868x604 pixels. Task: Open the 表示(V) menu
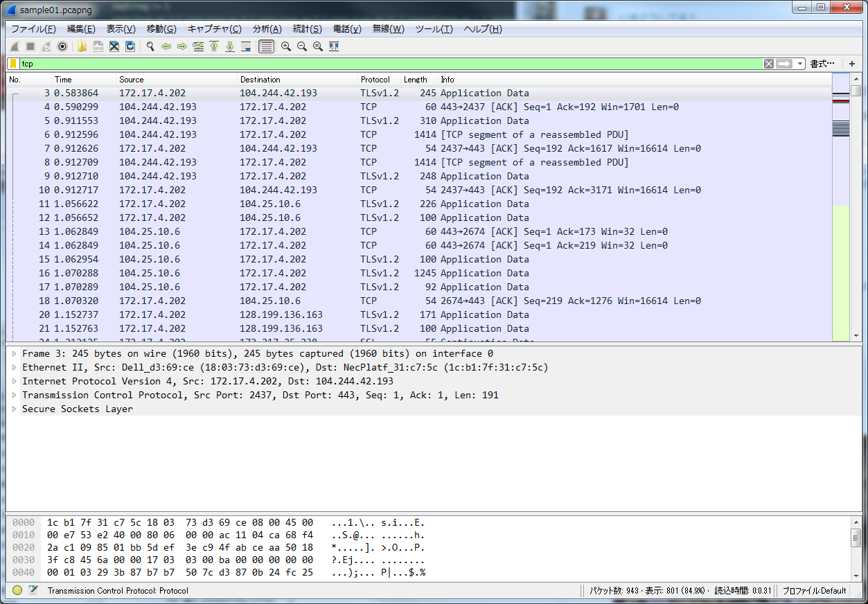121,29
